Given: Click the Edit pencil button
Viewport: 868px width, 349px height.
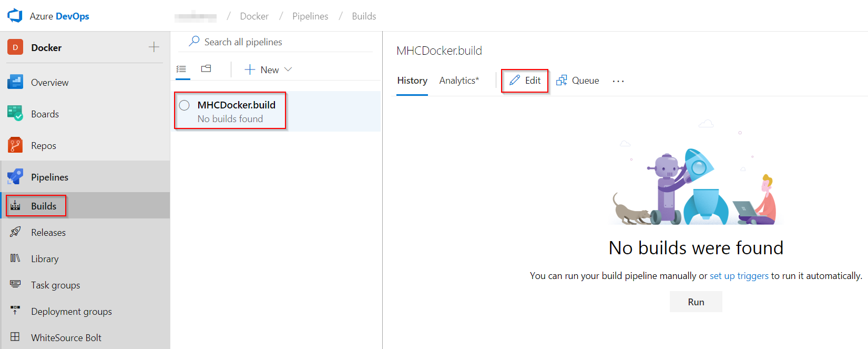Looking at the screenshot, I should point(525,81).
